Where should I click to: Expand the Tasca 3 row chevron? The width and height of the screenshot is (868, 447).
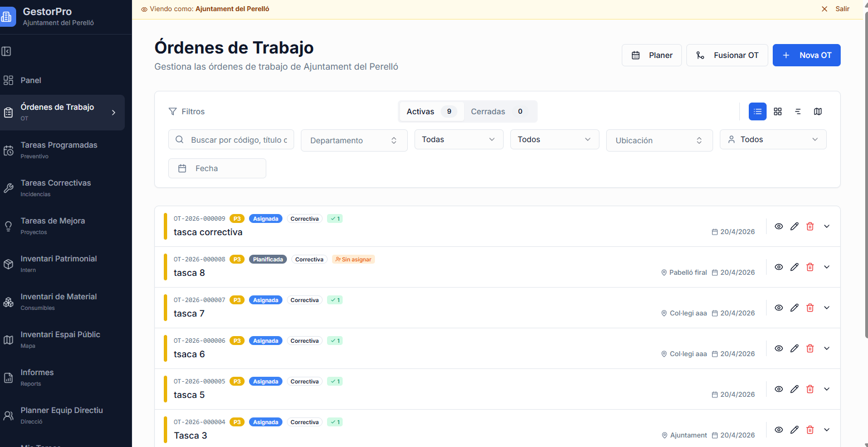(x=827, y=430)
